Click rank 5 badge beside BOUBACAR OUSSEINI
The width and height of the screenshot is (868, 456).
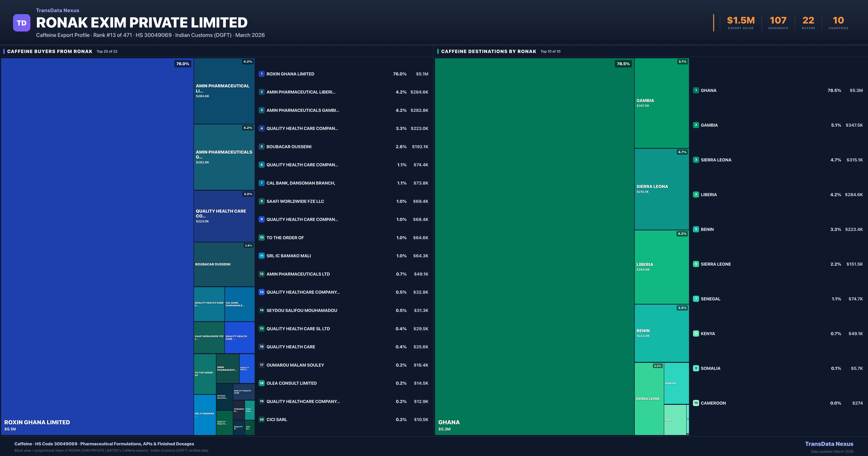pos(261,147)
